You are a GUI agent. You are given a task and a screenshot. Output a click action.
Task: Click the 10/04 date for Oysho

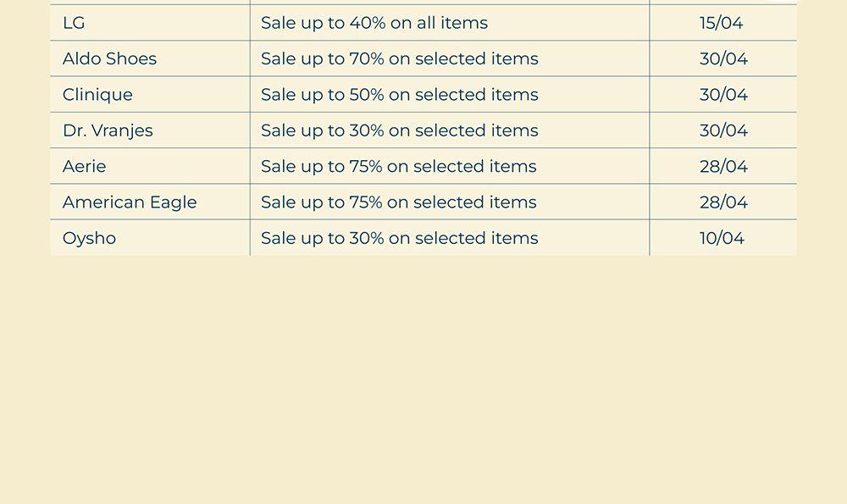tap(722, 238)
